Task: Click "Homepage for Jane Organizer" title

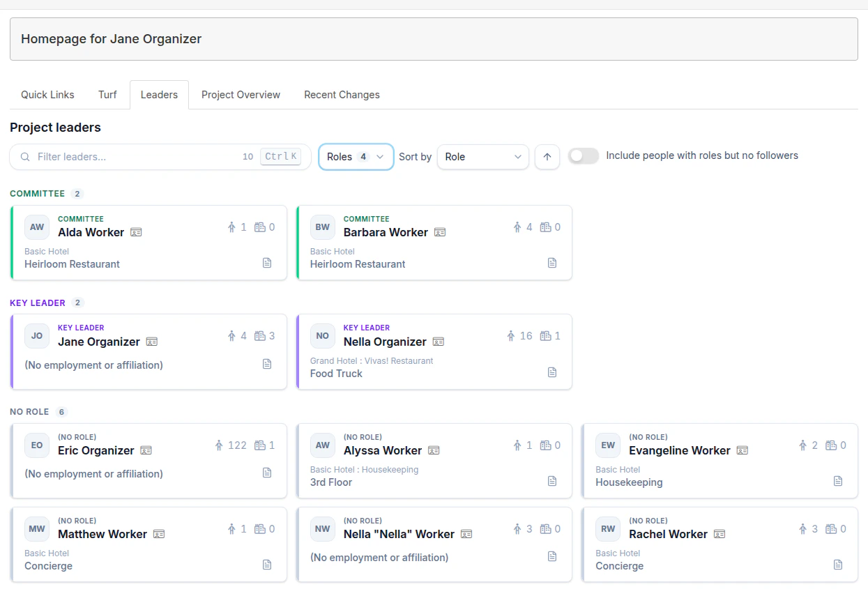Action: pos(112,39)
